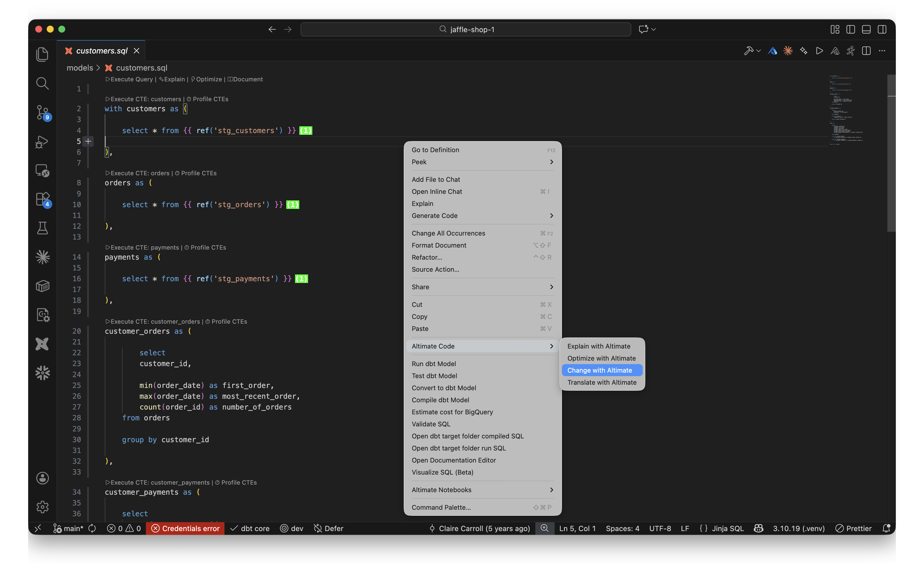The image size is (924, 572).
Task: Open the Copilot chat icon in title bar
Action: coord(643,29)
